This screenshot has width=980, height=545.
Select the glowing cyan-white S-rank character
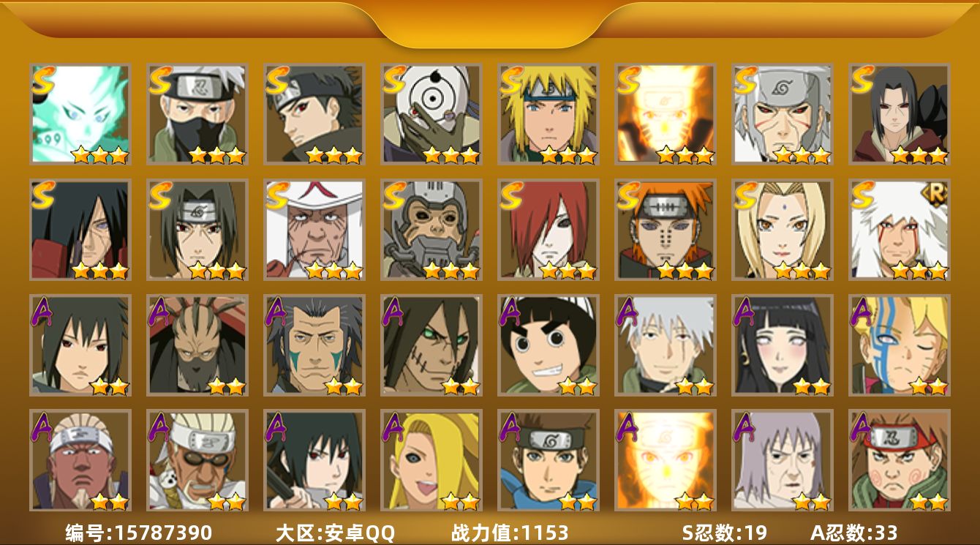[x=80, y=114]
